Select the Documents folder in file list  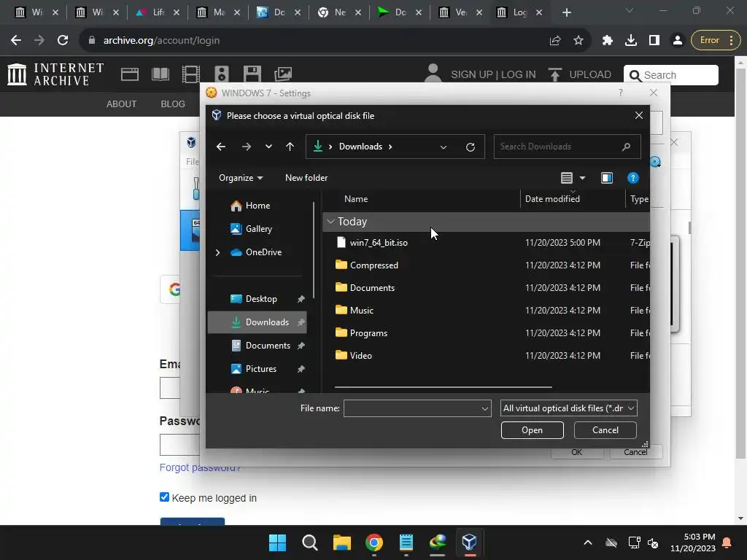click(372, 287)
